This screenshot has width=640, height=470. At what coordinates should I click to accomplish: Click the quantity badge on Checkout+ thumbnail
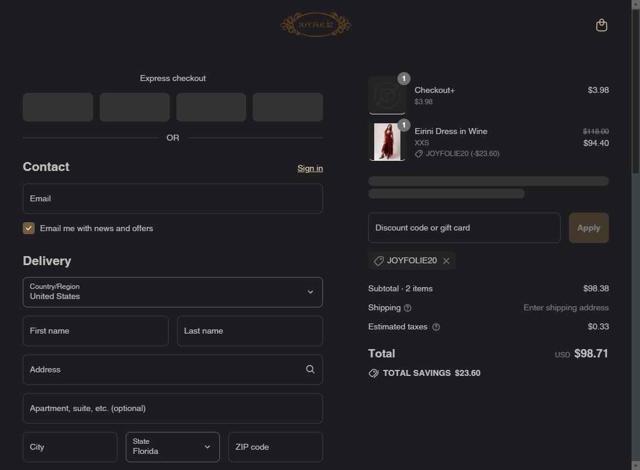(x=404, y=78)
